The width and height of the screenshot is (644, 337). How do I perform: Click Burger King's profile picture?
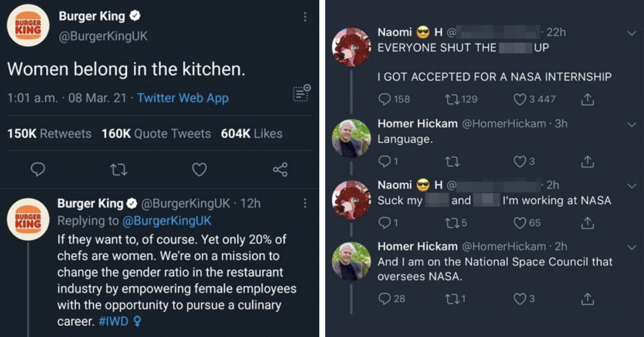28,25
